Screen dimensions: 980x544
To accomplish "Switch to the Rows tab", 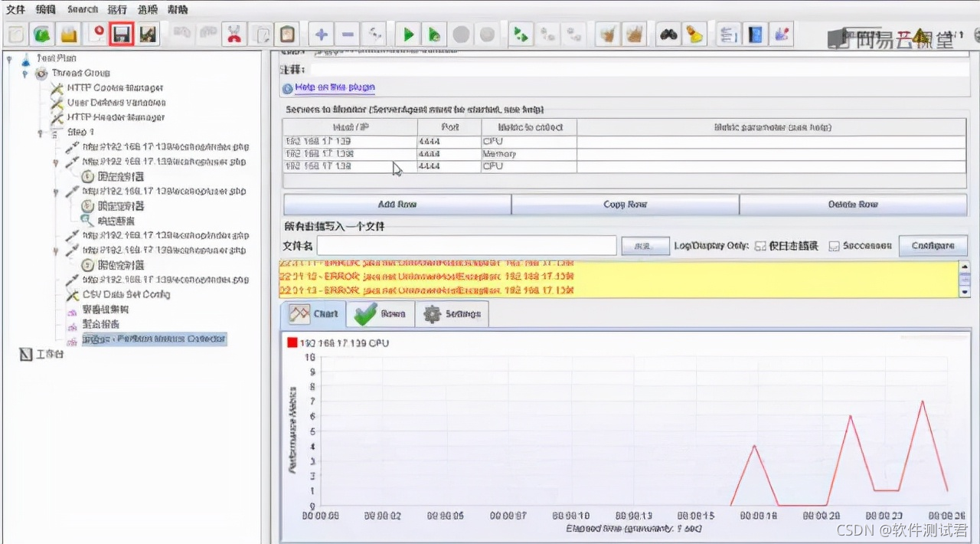I will pyautogui.click(x=381, y=314).
